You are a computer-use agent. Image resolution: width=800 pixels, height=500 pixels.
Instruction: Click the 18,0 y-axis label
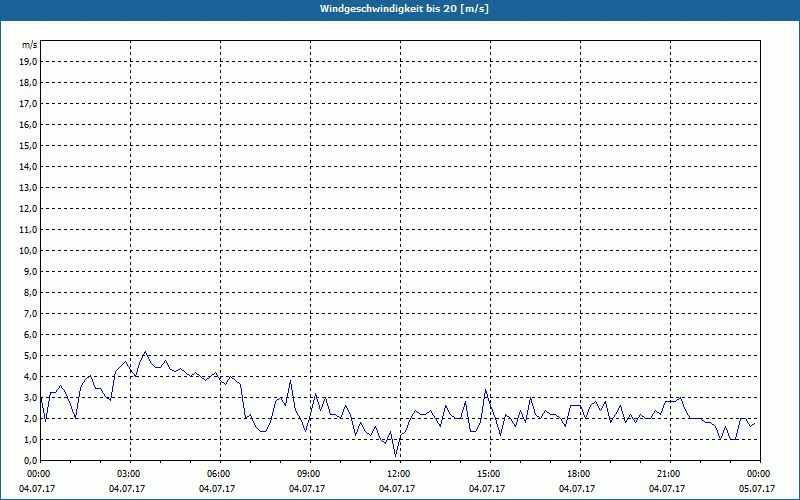point(28,83)
